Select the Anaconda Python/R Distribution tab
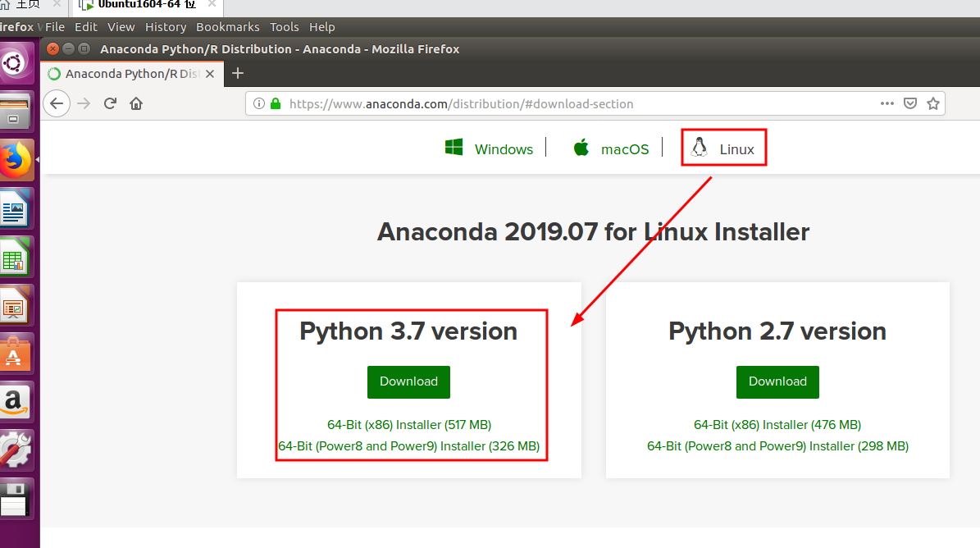 (131, 74)
